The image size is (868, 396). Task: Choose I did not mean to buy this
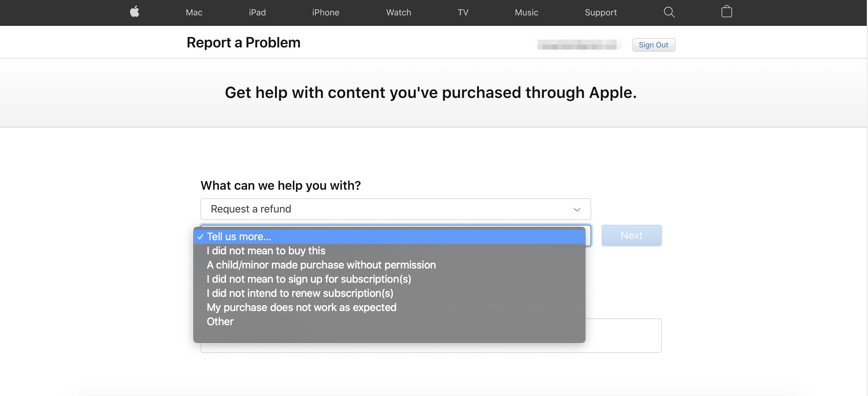pos(389,251)
